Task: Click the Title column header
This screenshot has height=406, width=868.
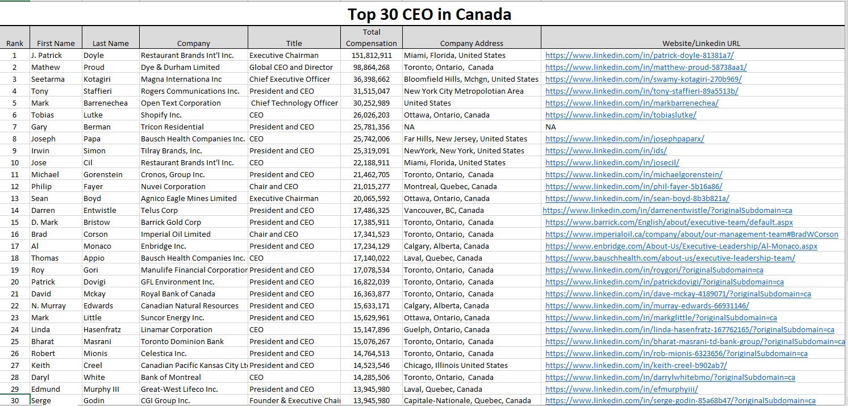Action: pos(294,37)
